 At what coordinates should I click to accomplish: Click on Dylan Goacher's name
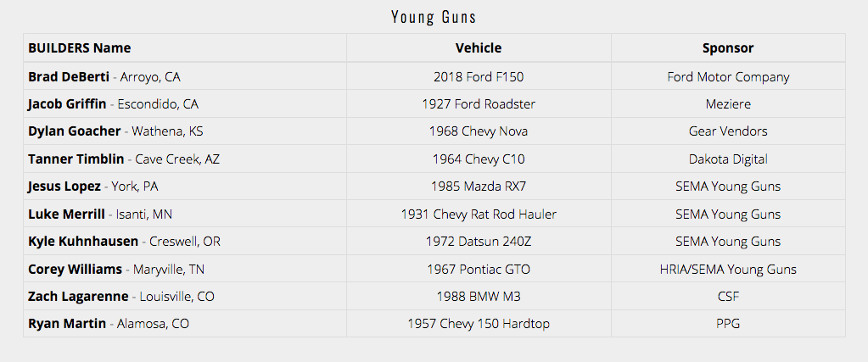(x=74, y=131)
